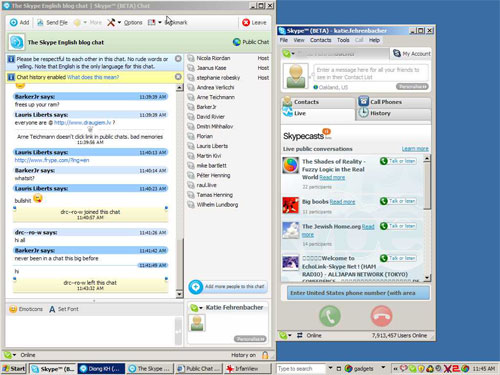The image size is (500, 375).
Task: Expand the Options dropdown arrow
Action: (x=119, y=22)
